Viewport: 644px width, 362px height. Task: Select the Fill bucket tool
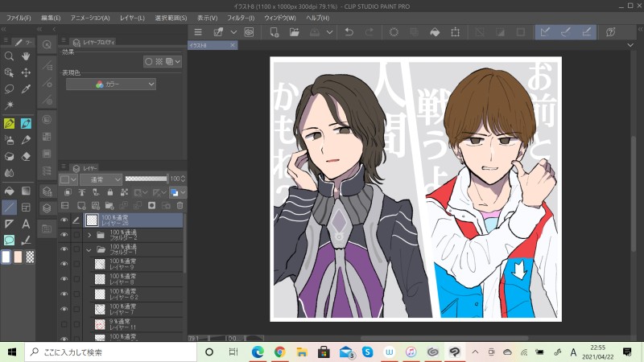[9, 191]
